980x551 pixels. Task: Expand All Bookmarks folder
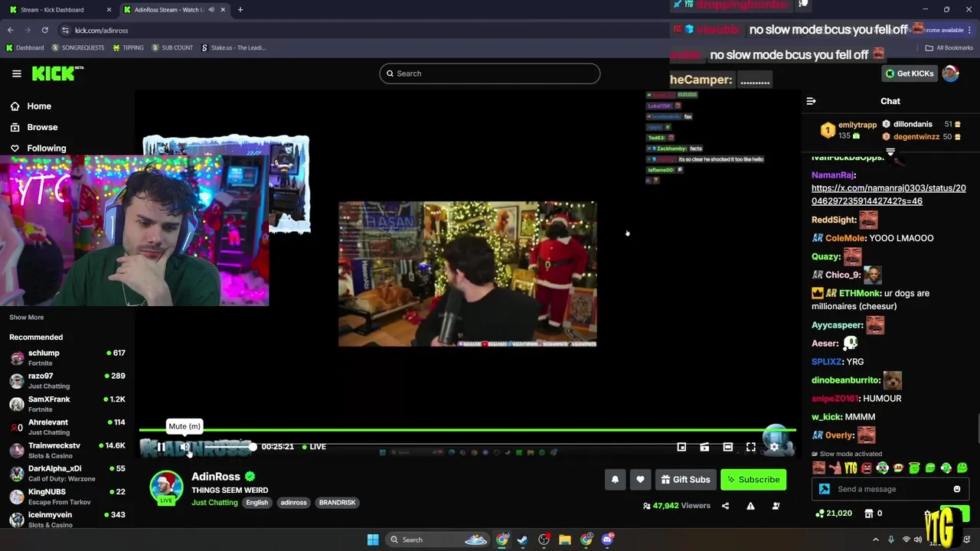click(x=949, y=47)
